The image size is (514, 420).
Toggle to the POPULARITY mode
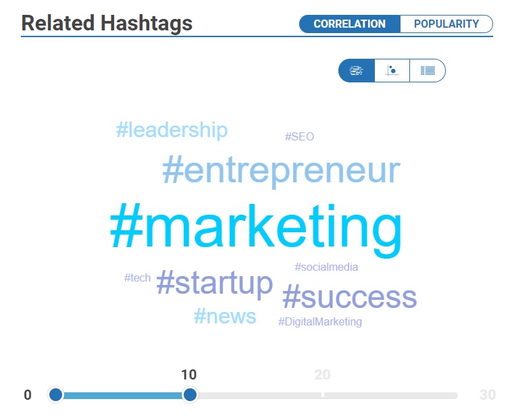pos(446,24)
